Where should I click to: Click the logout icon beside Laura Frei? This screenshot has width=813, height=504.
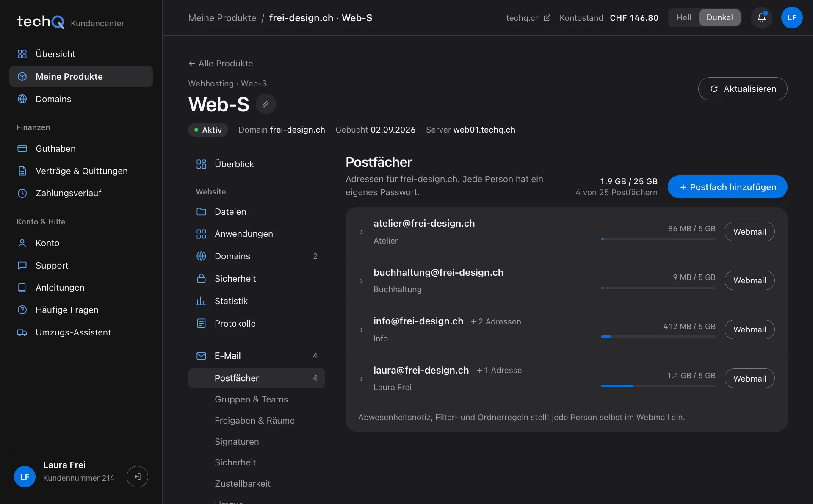click(137, 476)
